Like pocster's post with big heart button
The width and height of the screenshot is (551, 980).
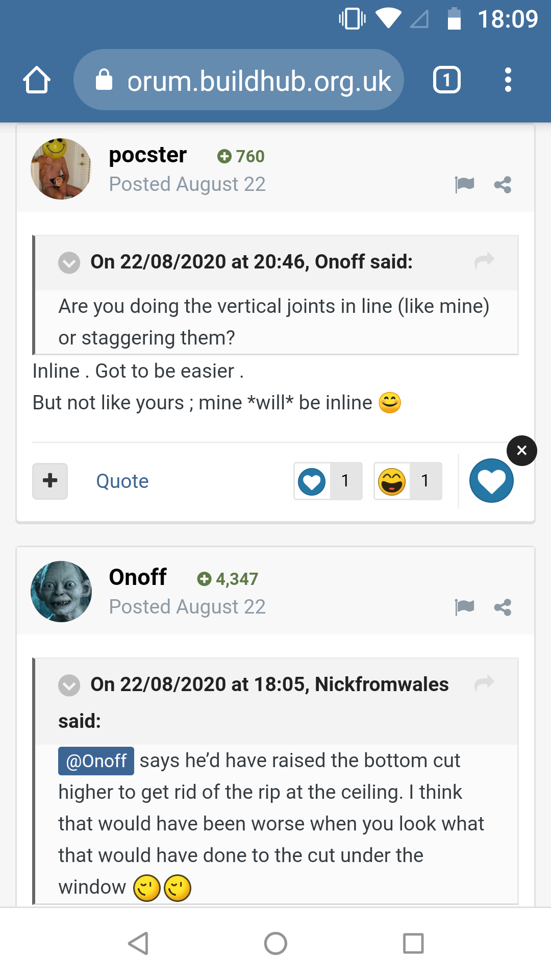(491, 481)
